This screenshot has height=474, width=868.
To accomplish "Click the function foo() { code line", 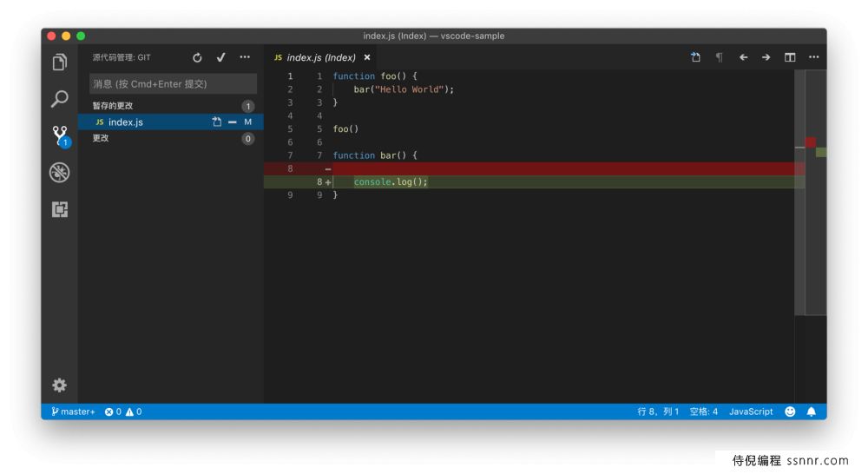I will (375, 76).
